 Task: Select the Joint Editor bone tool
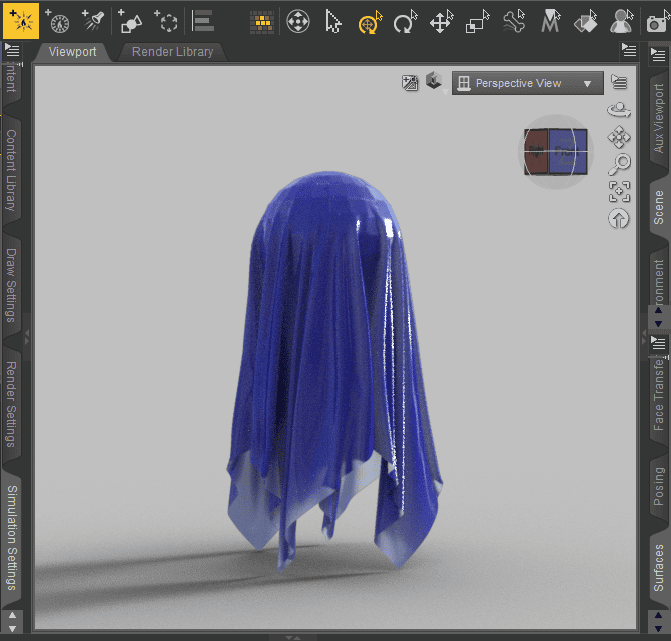tap(514, 22)
